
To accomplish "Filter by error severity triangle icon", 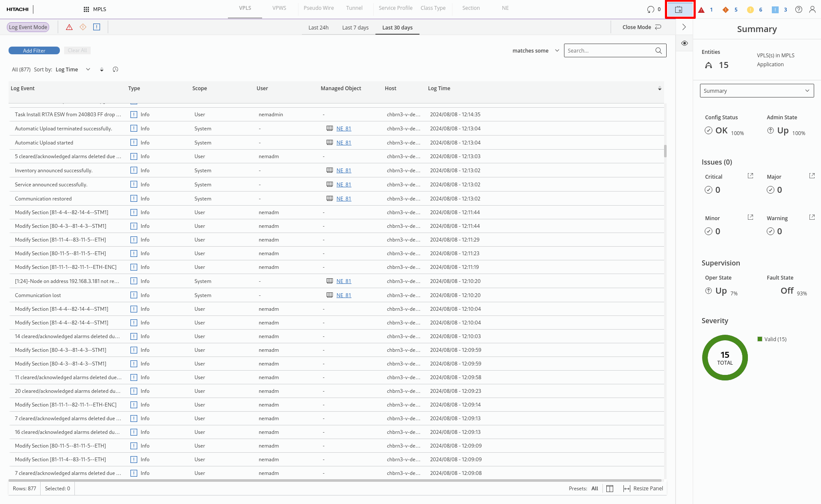I will tap(69, 27).
